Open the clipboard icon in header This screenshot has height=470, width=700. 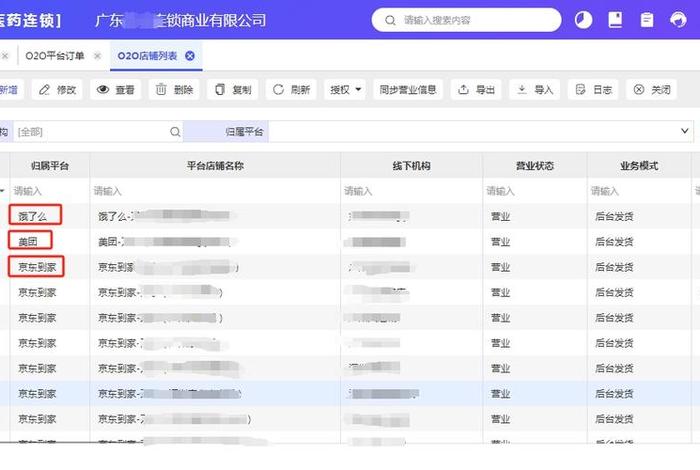[647, 20]
